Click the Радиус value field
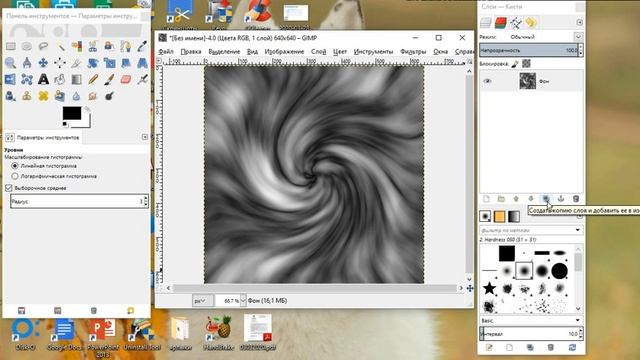640x360 pixels. coord(79,201)
